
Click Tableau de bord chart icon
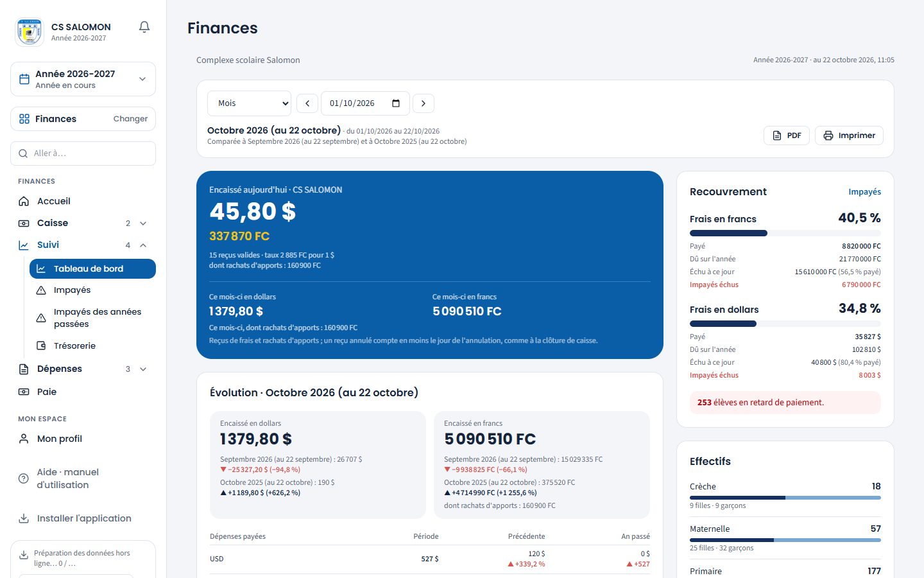tap(41, 268)
